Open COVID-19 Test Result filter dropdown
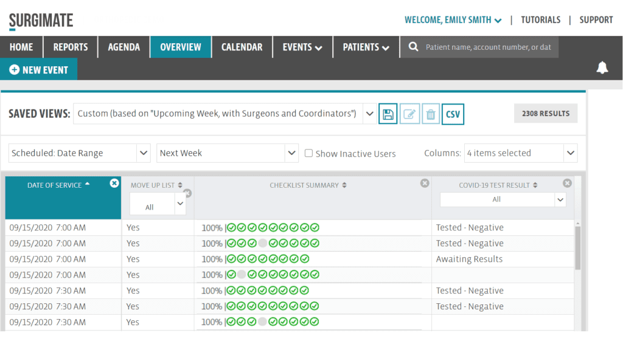 560,199
